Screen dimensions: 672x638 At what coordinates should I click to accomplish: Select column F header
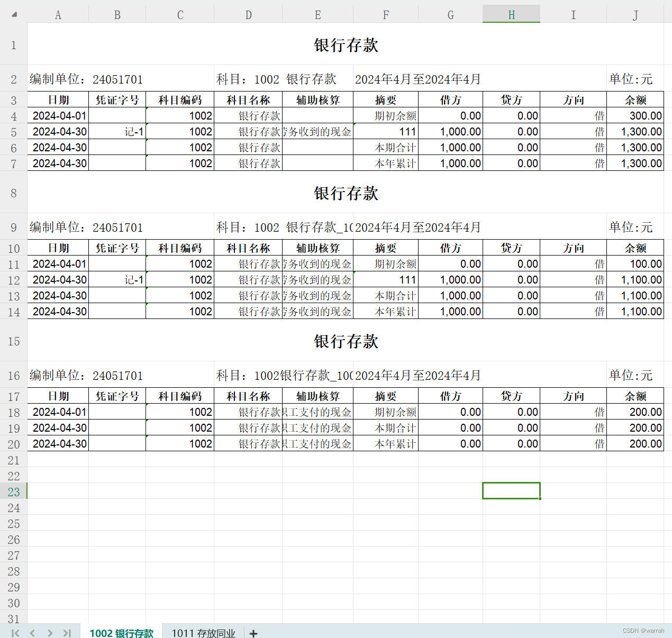(x=386, y=15)
